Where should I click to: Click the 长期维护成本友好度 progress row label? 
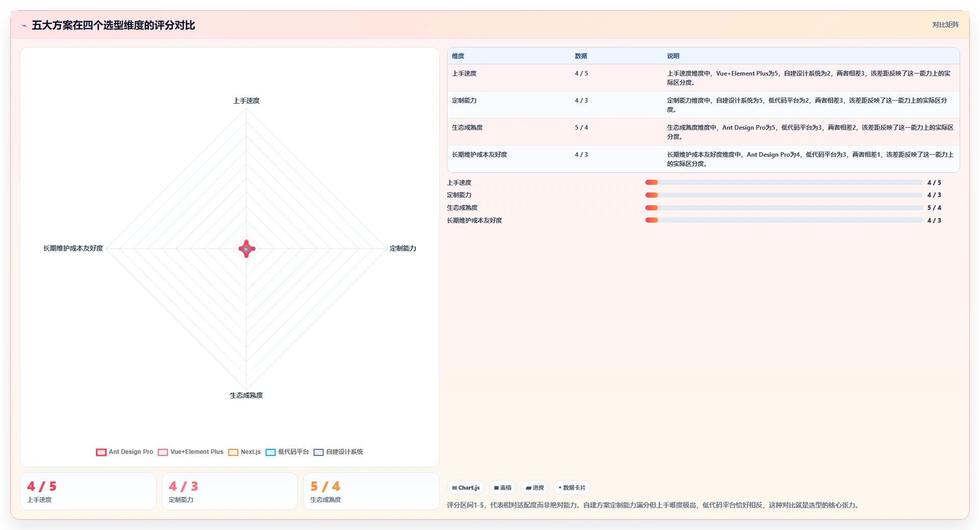(x=474, y=221)
